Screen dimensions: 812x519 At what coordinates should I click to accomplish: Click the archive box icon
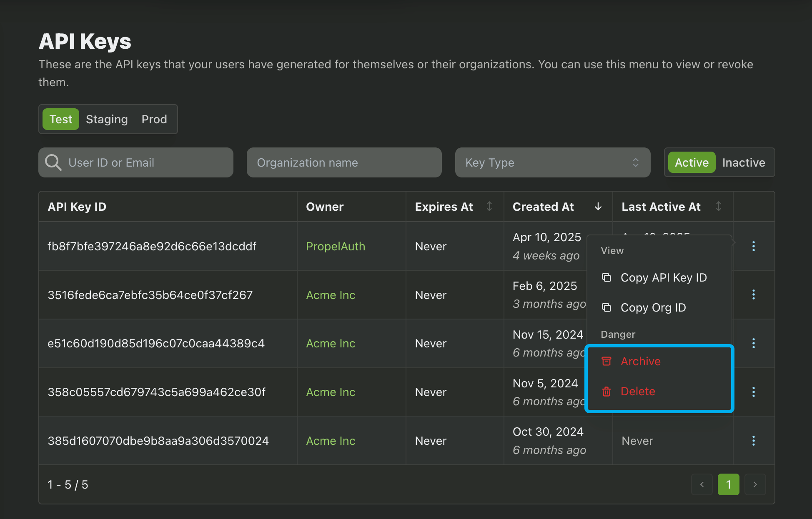(x=606, y=361)
